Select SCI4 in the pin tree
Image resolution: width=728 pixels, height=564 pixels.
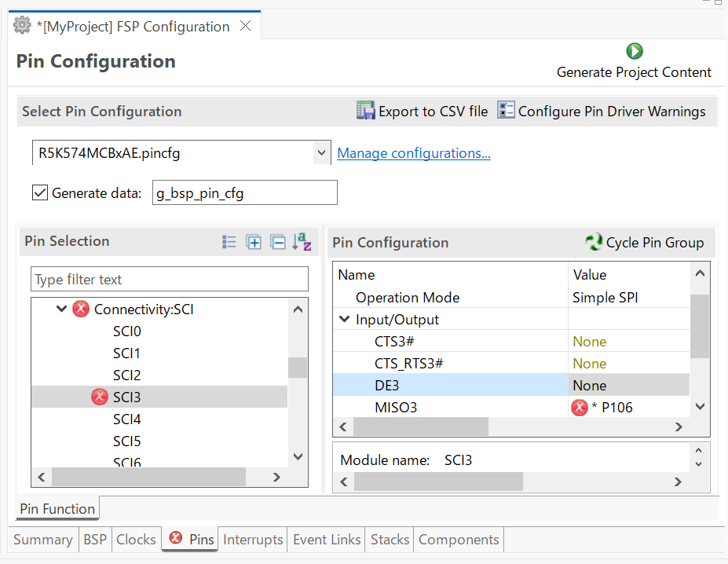126,419
